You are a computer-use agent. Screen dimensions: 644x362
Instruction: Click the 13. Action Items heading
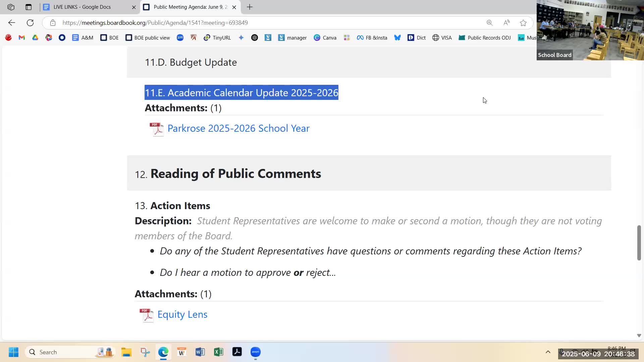[x=172, y=206]
